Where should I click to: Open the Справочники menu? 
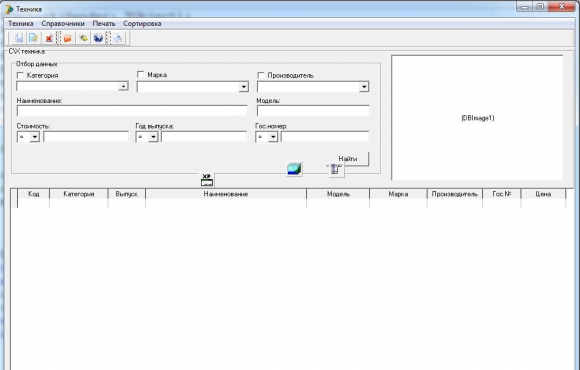63,24
